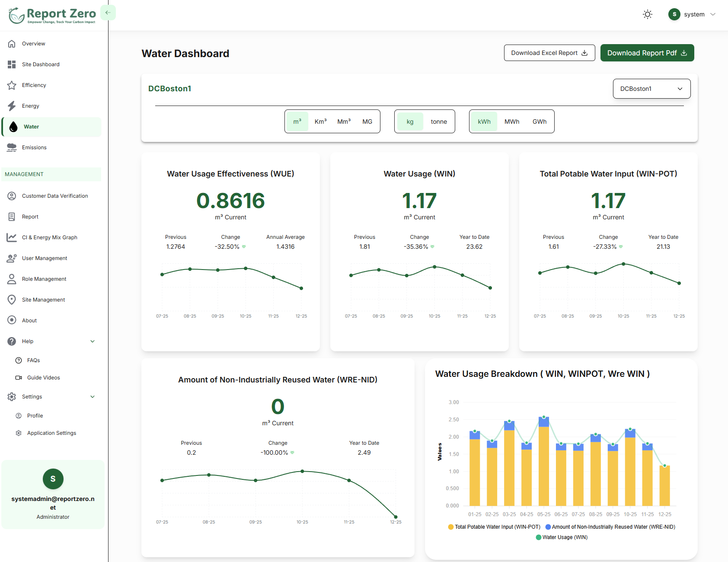Toggle Total Potable Water Input legend swatch
Viewport: 728px width, 562px height.
(451, 527)
